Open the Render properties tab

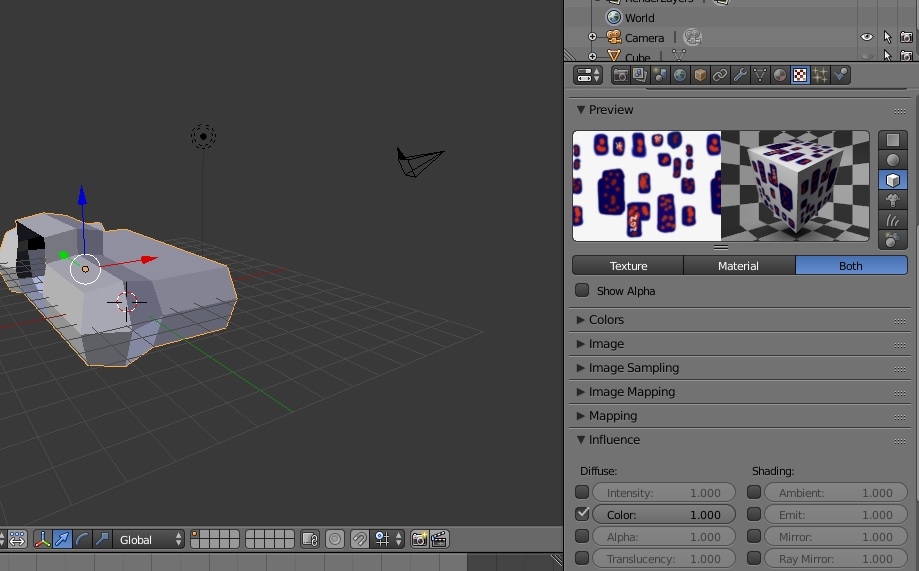pos(620,75)
